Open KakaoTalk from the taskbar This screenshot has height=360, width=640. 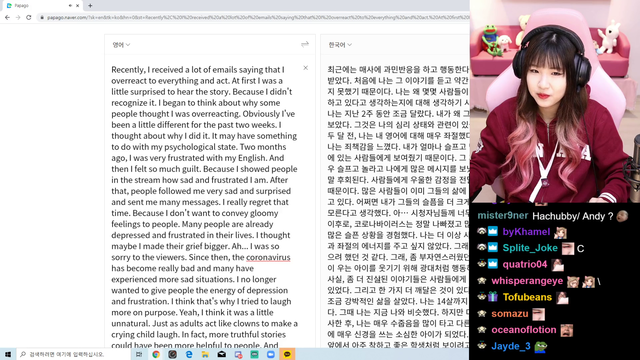click(287, 354)
